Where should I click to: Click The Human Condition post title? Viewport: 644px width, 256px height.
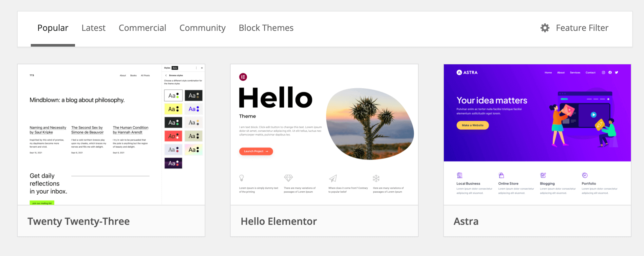pyautogui.click(x=130, y=130)
